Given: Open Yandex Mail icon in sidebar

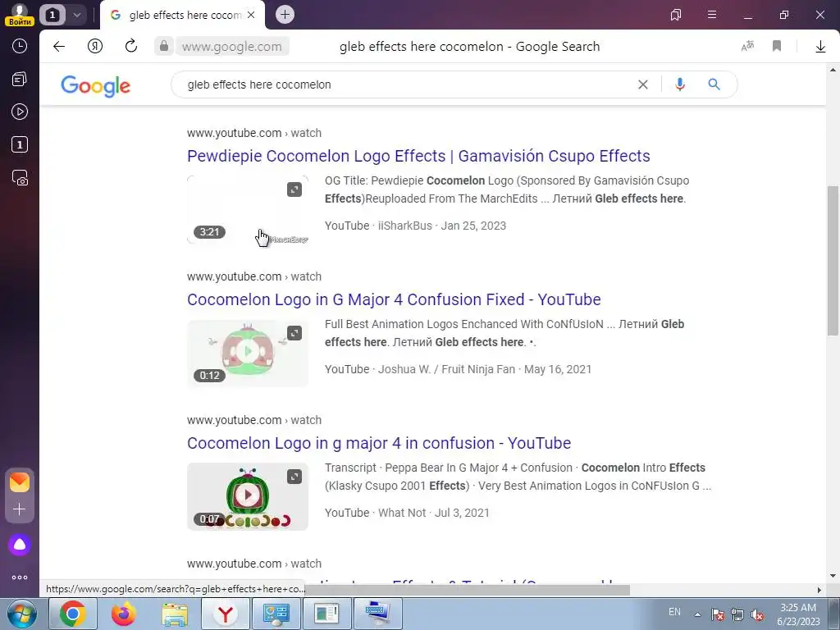Looking at the screenshot, I should (x=20, y=482).
